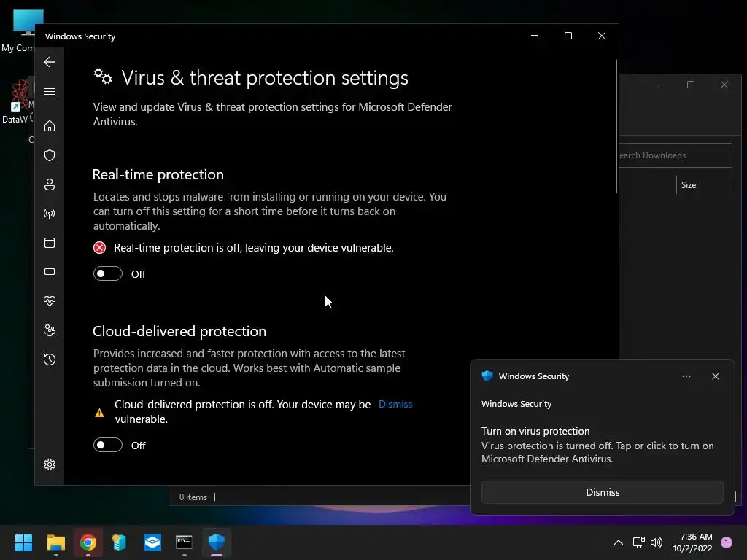
Task: Open the terminal window from the taskbar
Action: 184,542
